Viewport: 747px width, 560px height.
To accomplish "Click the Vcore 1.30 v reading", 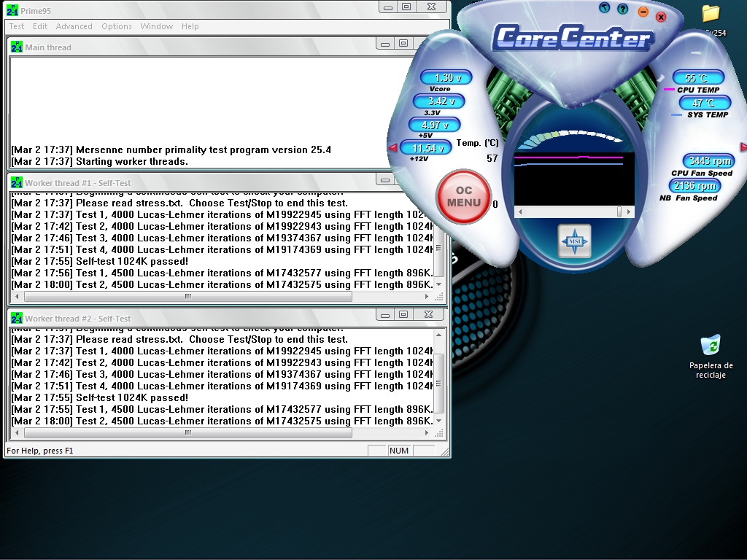I will (446, 77).
